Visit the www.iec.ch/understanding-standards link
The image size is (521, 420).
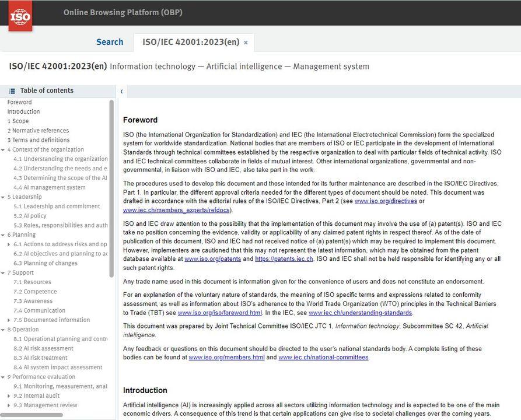tap(360, 313)
